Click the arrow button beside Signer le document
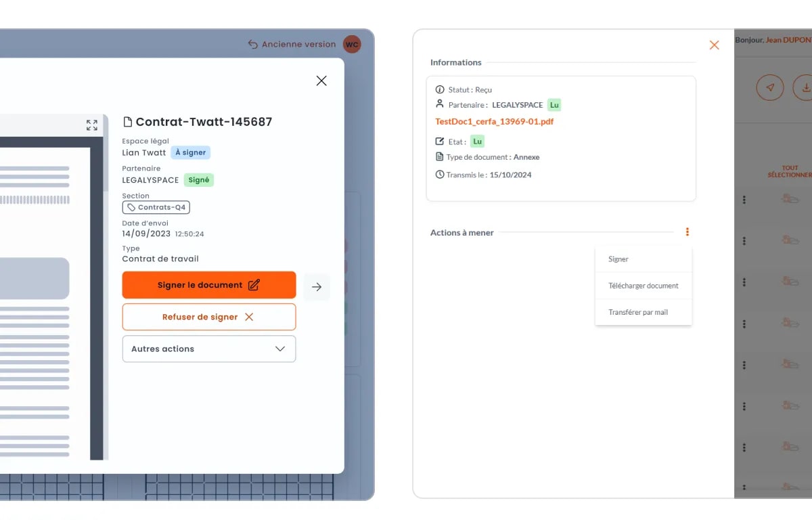The image size is (812, 526). tap(316, 287)
